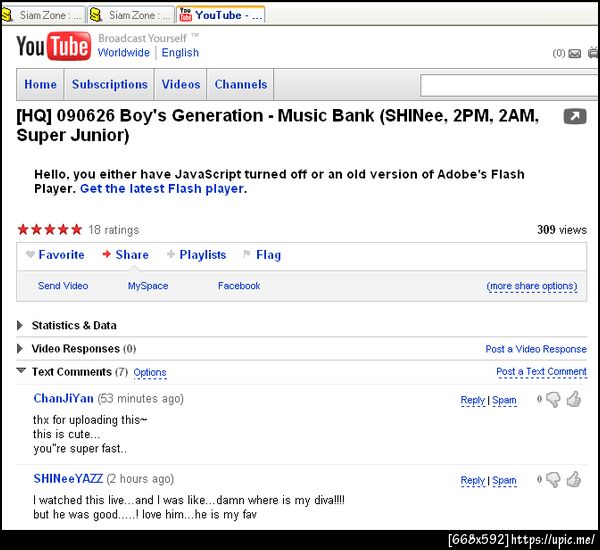Rate video with the third star
The width and height of the screenshot is (600, 550).
pos(50,230)
